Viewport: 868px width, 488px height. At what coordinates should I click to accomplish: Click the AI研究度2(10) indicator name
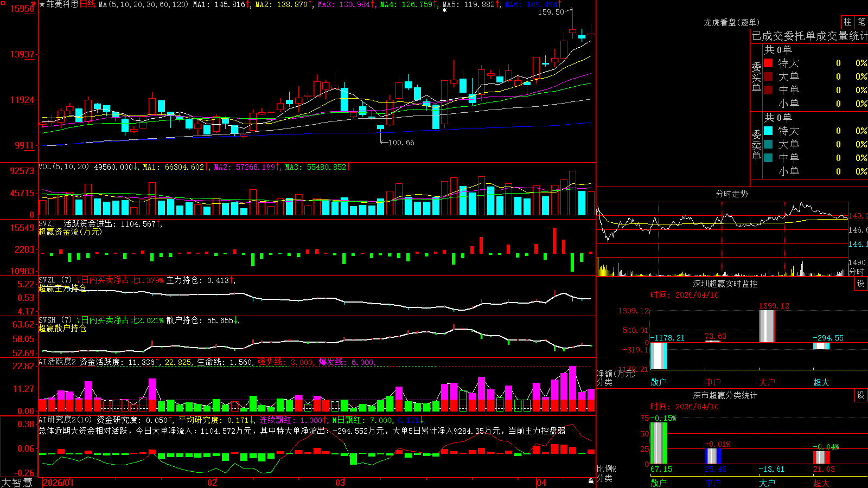tap(66, 420)
